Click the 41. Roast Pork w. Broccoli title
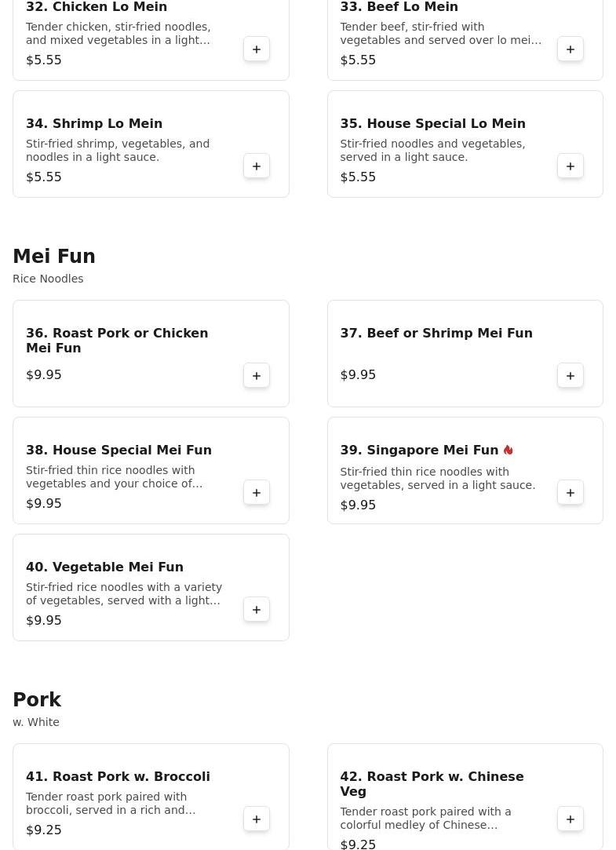Viewport: 616px width, 850px height. (x=118, y=777)
